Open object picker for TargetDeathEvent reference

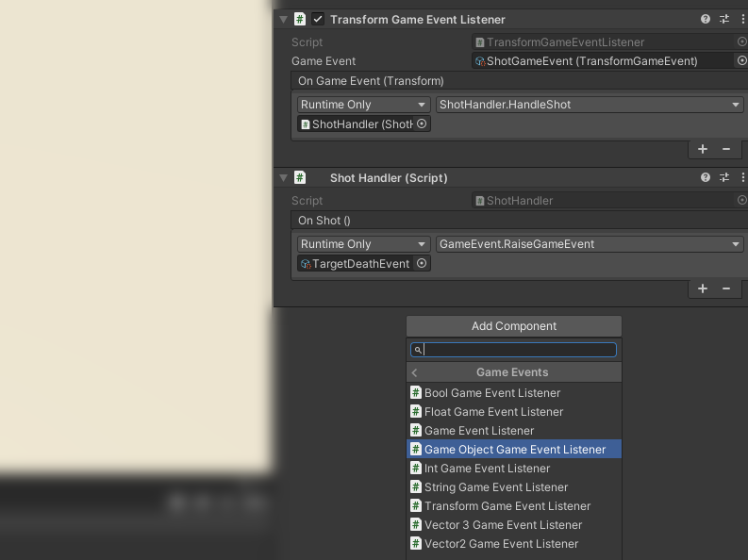[x=422, y=264]
